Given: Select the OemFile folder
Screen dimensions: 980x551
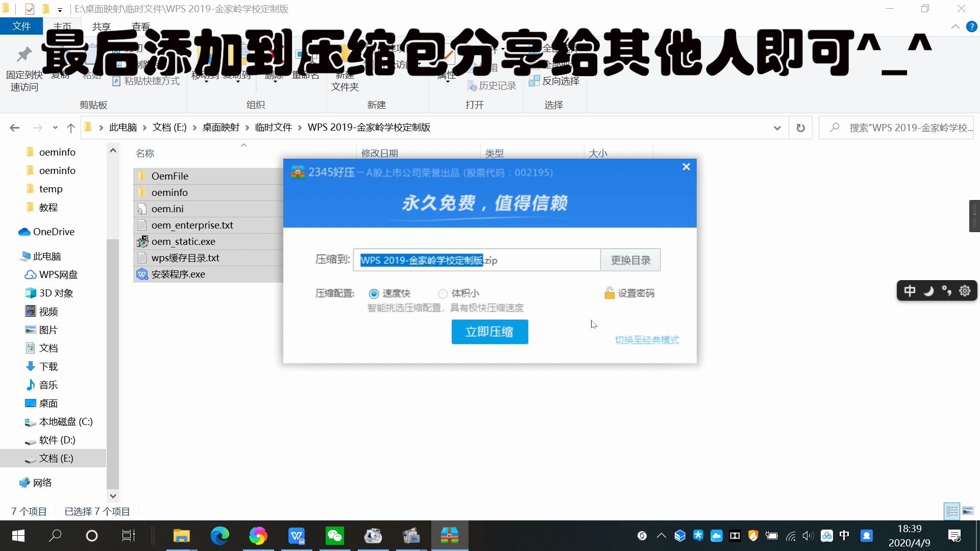Looking at the screenshot, I should coord(170,176).
